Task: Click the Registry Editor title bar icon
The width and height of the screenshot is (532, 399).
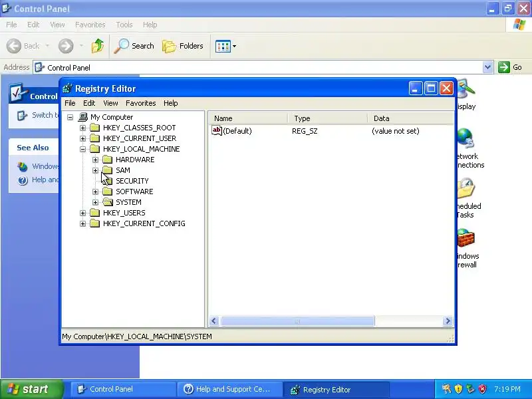Action: (68, 88)
